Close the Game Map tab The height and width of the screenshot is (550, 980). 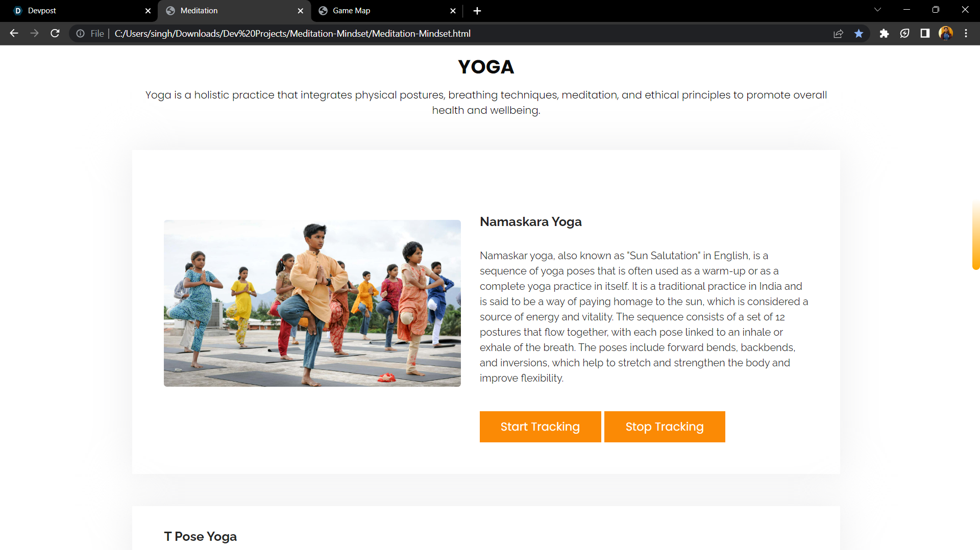pyautogui.click(x=453, y=11)
